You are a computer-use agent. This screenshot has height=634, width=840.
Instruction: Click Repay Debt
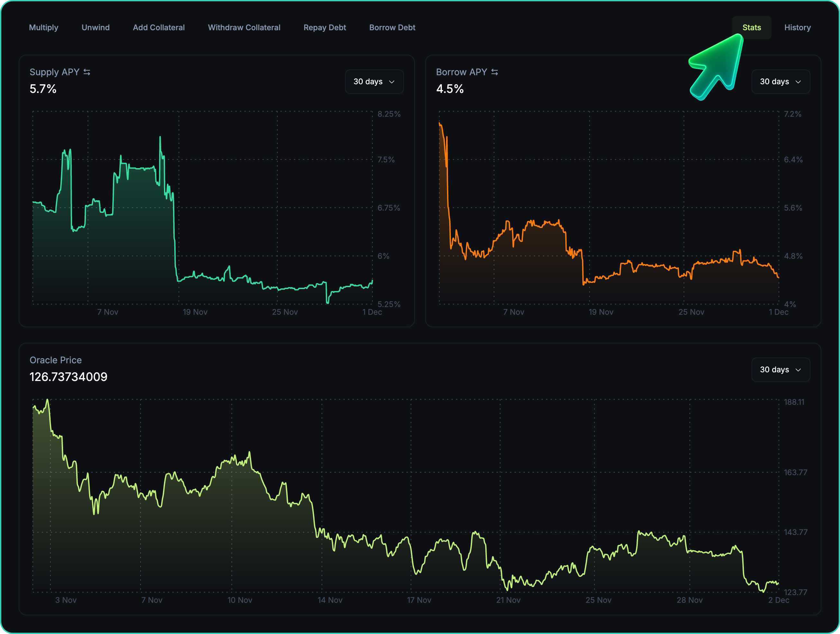pyautogui.click(x=325, y=27)
